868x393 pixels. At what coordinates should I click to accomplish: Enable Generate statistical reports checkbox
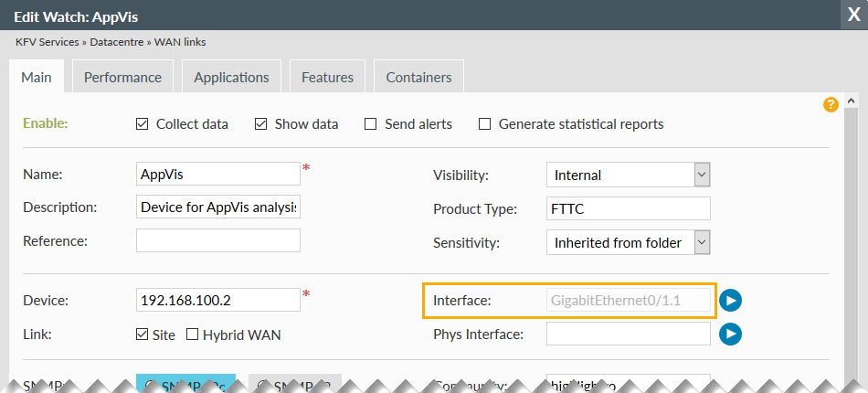485,124
